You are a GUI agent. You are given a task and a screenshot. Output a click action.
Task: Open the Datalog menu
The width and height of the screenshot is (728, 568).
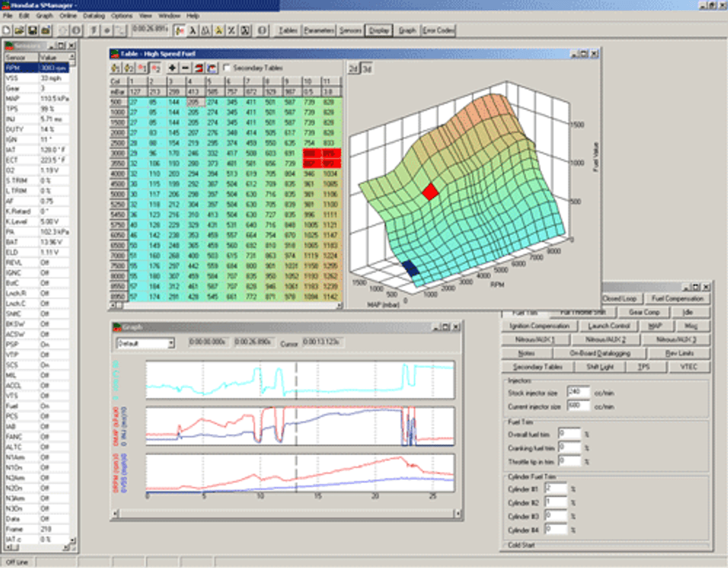coord(94,16)
